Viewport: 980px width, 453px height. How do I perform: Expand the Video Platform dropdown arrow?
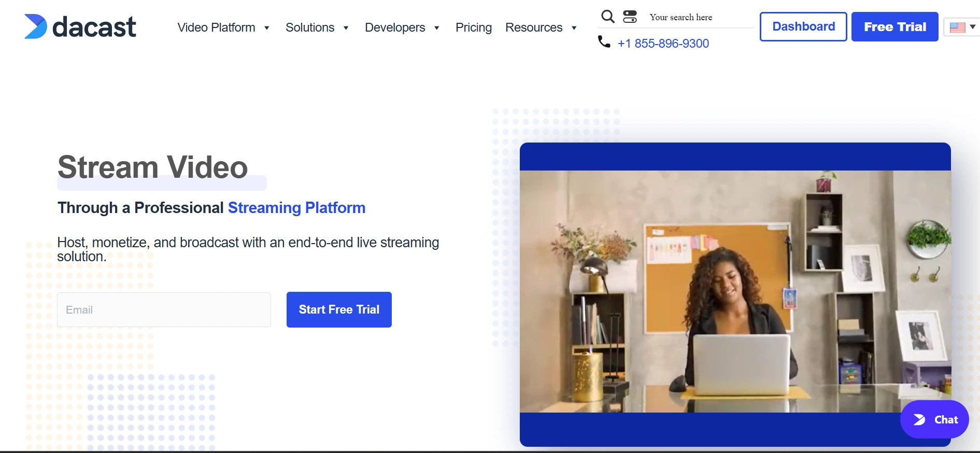pyautogui.click(x=267, y=28)
